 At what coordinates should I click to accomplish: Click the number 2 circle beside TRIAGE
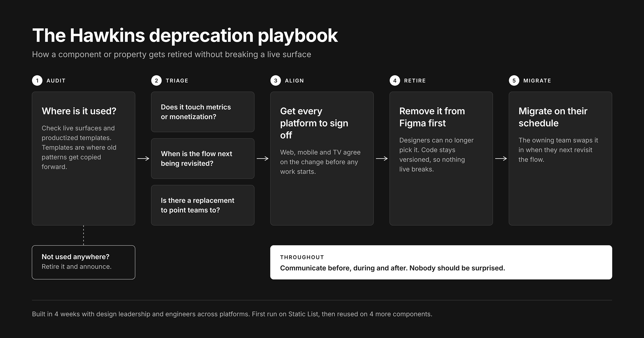tap(156, 80)
